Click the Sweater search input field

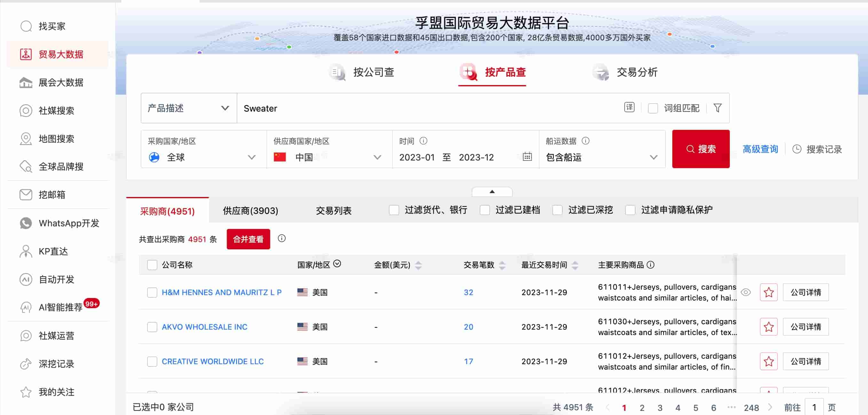[404, 108]
